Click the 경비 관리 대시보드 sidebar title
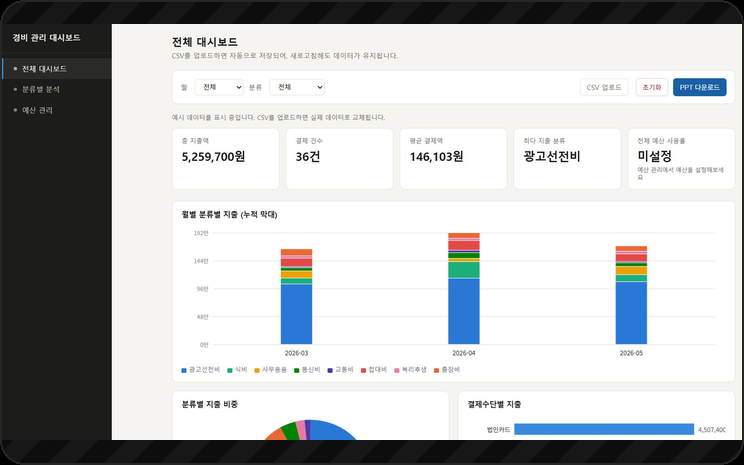This screenshot has height=465, width=744. 46,38
